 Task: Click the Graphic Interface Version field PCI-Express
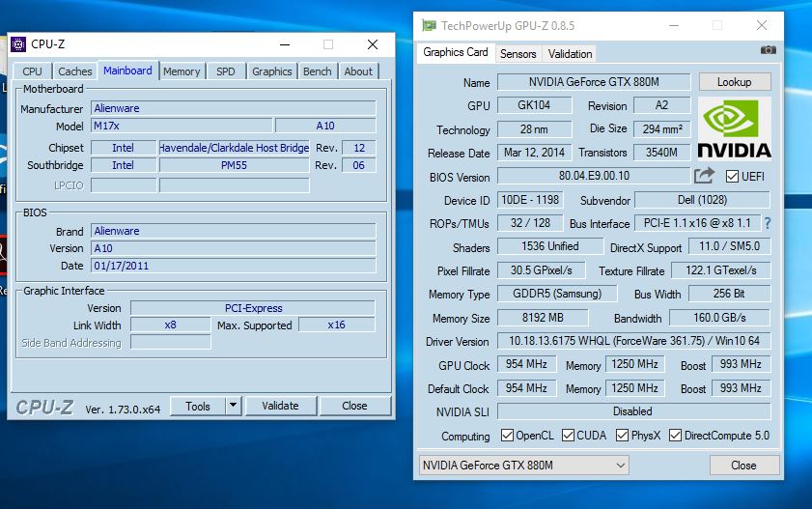click(x=253, y=308)
